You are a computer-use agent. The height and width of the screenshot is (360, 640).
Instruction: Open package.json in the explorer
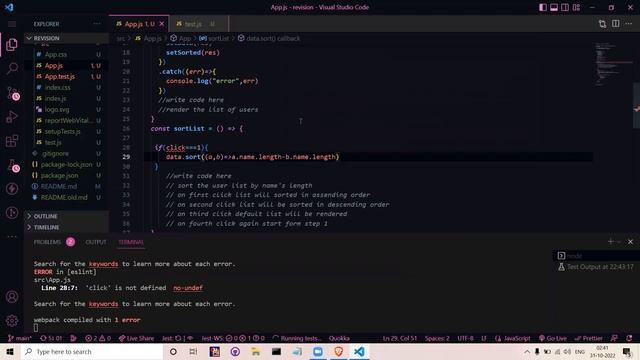pyautogui.click(x=66, y=176)
